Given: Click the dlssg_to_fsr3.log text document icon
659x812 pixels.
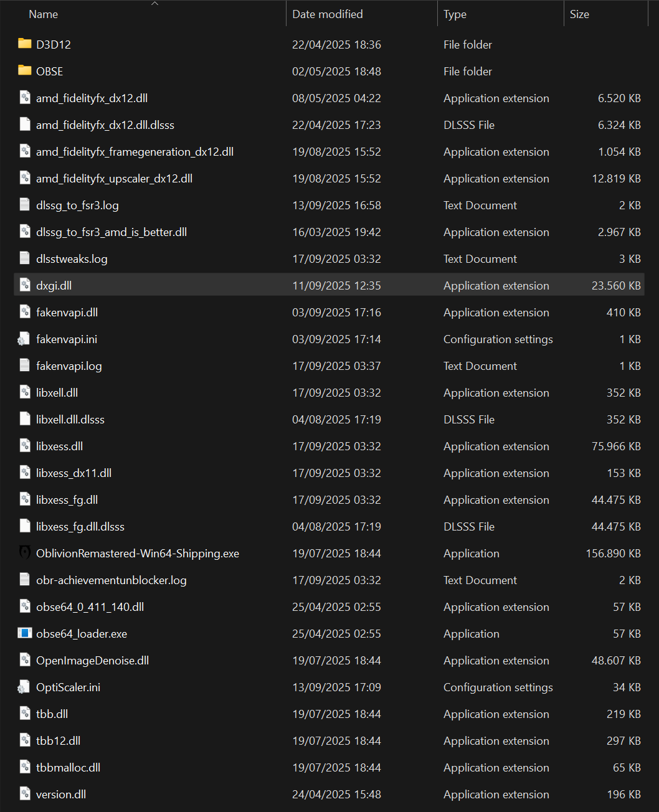Looking at the screenshot, I should click(25, 205).
